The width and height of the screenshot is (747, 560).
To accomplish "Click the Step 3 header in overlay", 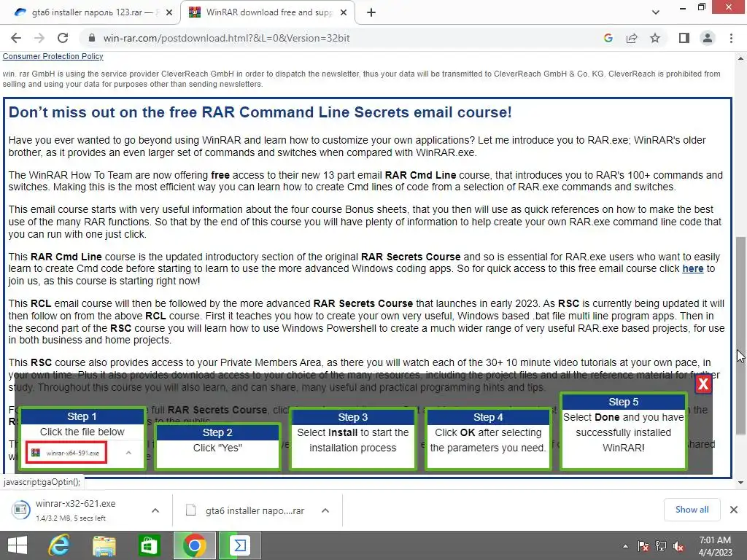I will point(353,417).
